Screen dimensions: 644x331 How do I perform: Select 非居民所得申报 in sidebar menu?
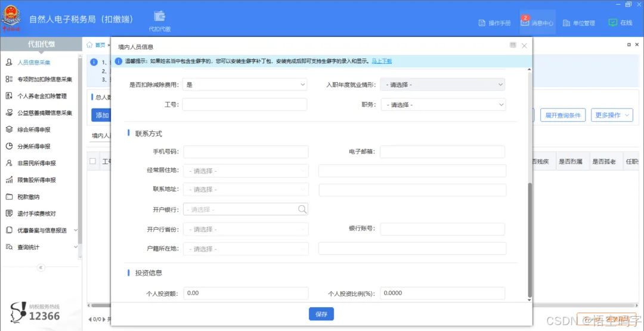(37, 163)
